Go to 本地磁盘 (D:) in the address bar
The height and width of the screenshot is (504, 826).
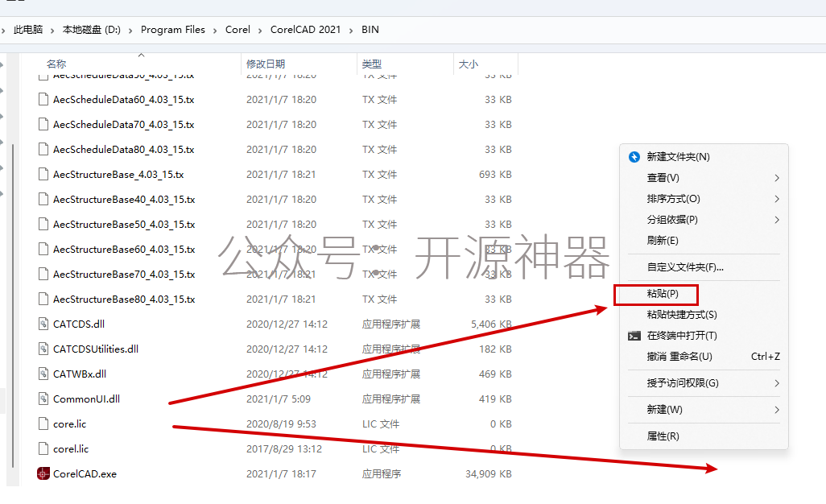pos(92,30)
